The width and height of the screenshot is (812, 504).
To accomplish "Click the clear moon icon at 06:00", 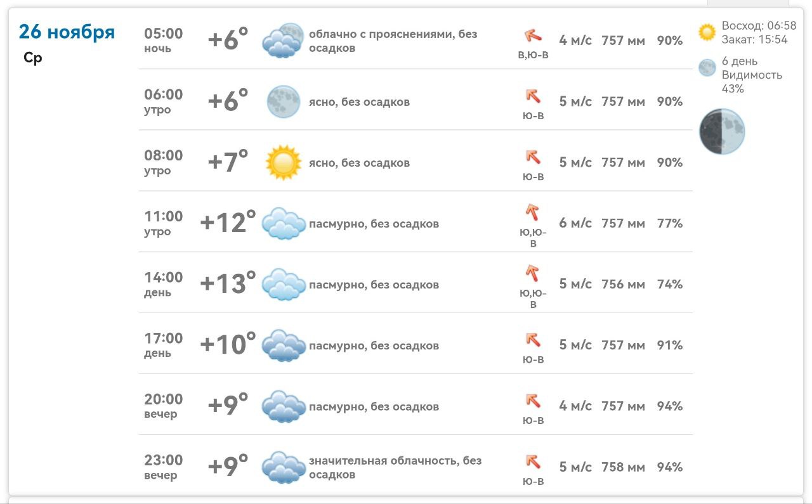I will click(x=283, y=101).
